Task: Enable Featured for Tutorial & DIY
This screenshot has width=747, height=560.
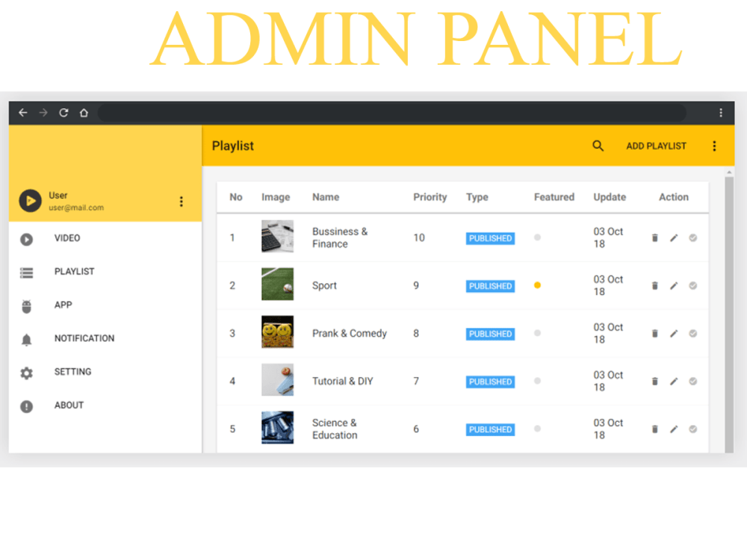Action: pos(537,381)
